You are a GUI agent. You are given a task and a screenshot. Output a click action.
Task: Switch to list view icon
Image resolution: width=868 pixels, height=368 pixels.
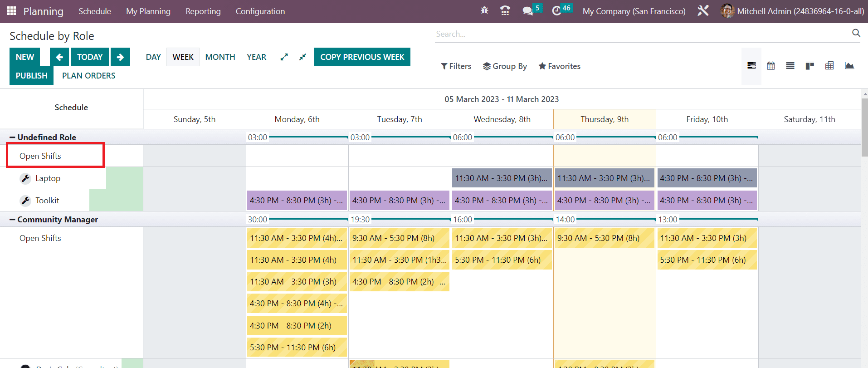click(790, 66)
